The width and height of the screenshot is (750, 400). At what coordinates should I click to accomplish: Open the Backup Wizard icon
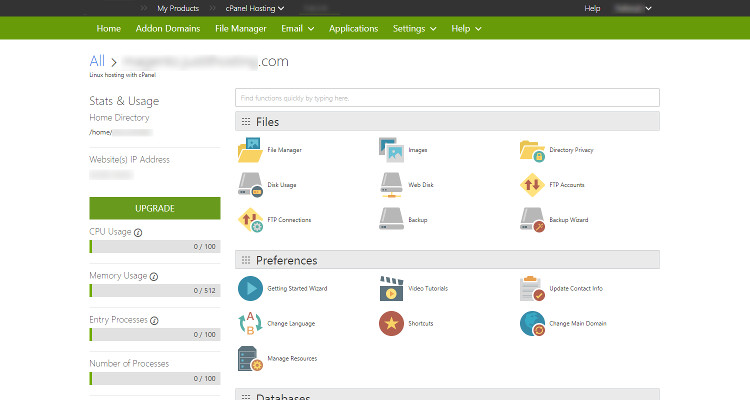[x=532, y=220]
